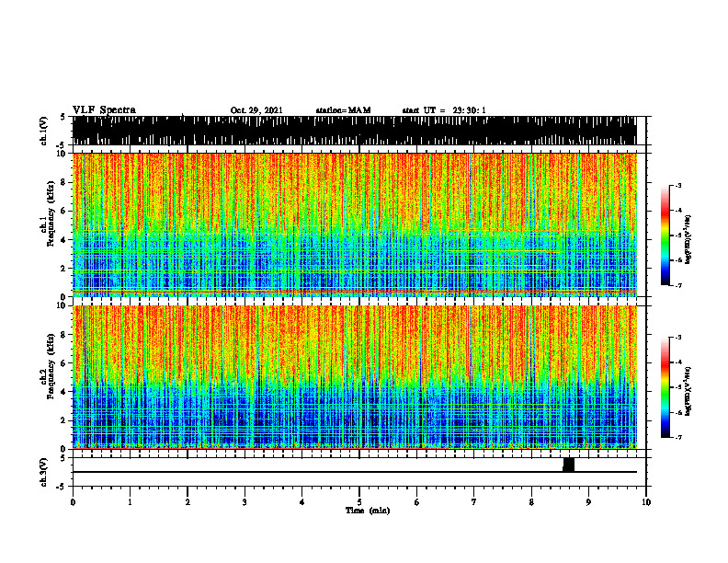This screenshot has width=728, height=563.
Task: Click time axis tick label '7'
Action: pos(474,502)
